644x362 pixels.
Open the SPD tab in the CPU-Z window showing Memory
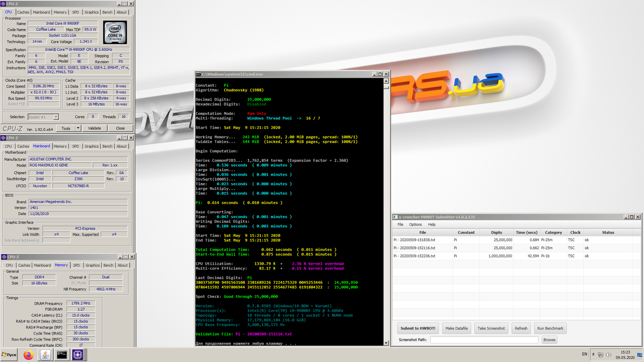point(76,265)
